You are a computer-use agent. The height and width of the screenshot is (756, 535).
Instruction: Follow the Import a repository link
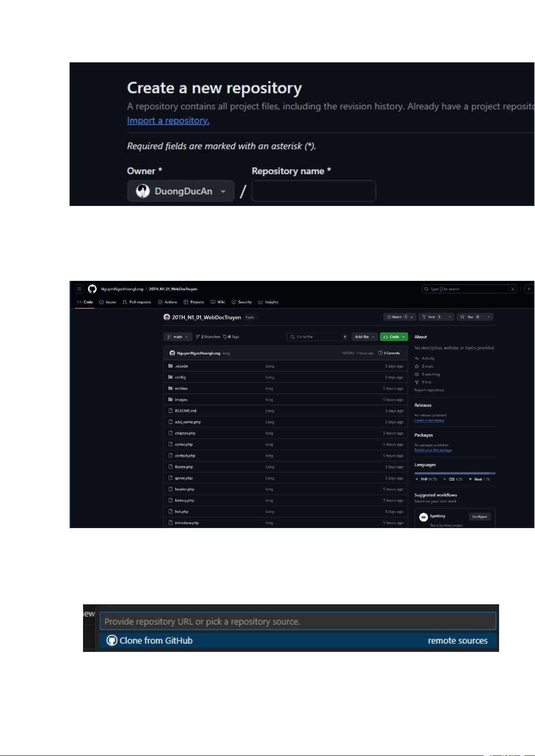coord(168,121)
